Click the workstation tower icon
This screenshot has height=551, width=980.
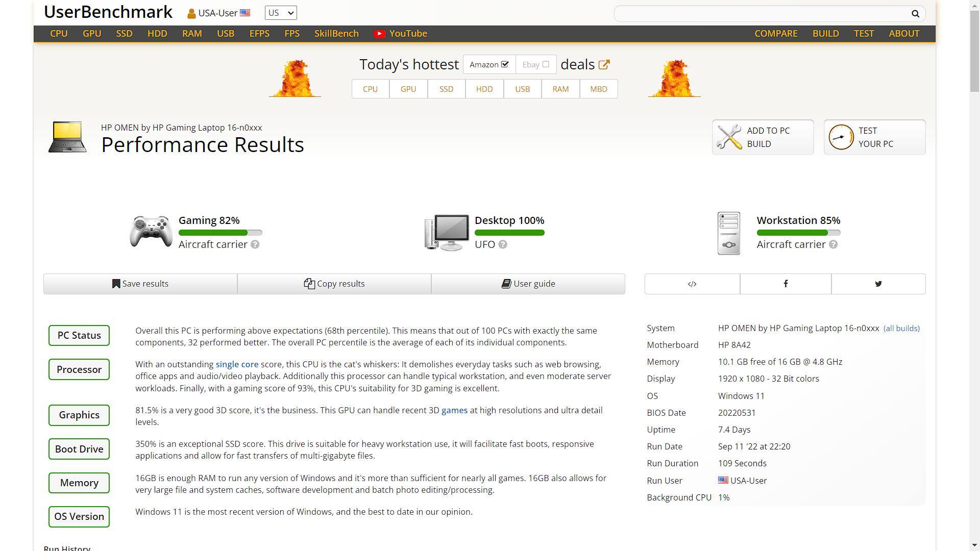pyautogui.click(x=729, y=233)
